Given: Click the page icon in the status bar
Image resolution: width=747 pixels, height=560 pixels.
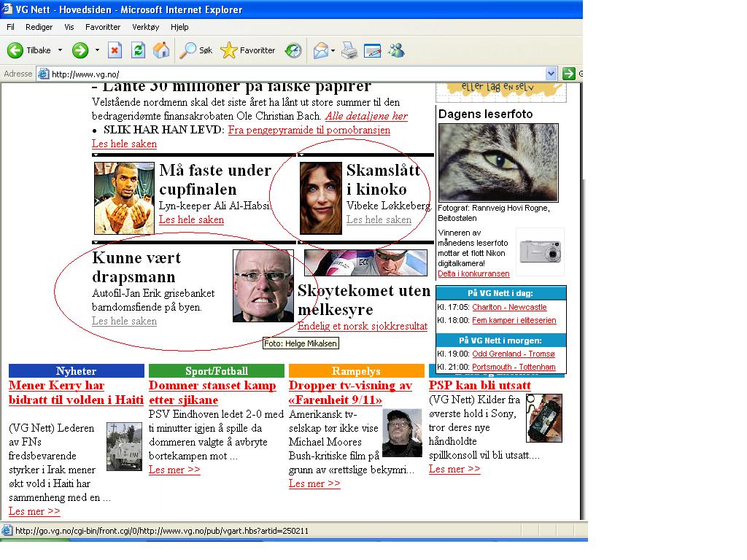Looking at the screenshot, I should coord(7,531).
